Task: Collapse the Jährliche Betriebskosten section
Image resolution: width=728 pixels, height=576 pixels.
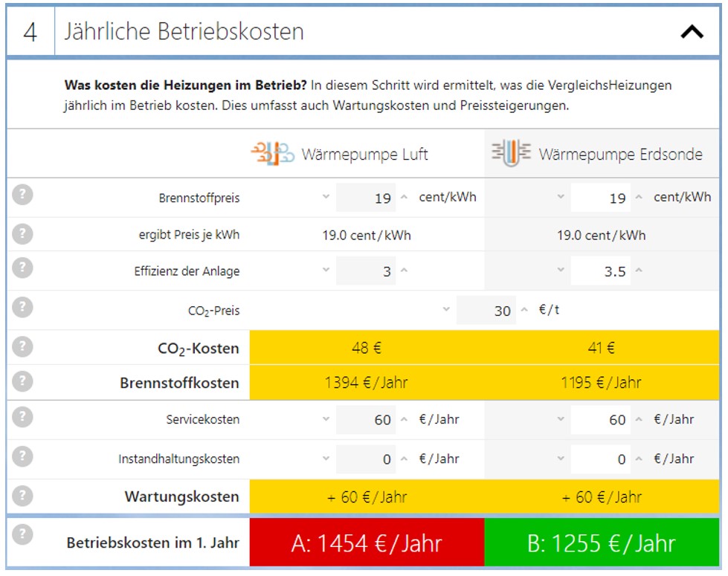Action: (692, 32)
